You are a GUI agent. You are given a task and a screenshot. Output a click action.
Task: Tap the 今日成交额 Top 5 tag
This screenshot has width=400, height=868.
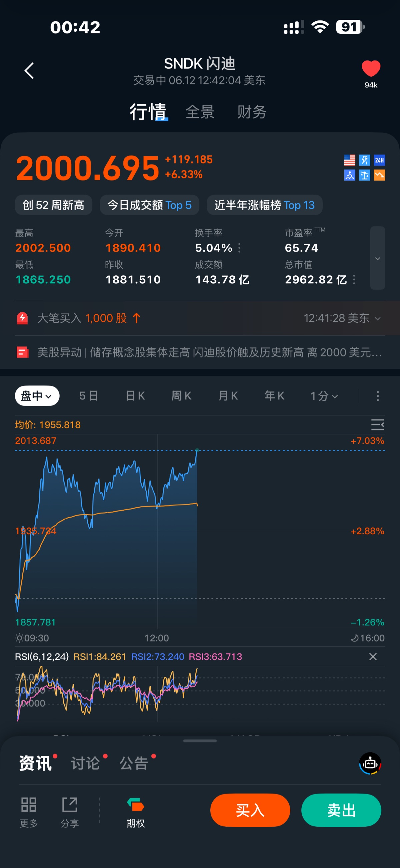click(x=149, y=205)
